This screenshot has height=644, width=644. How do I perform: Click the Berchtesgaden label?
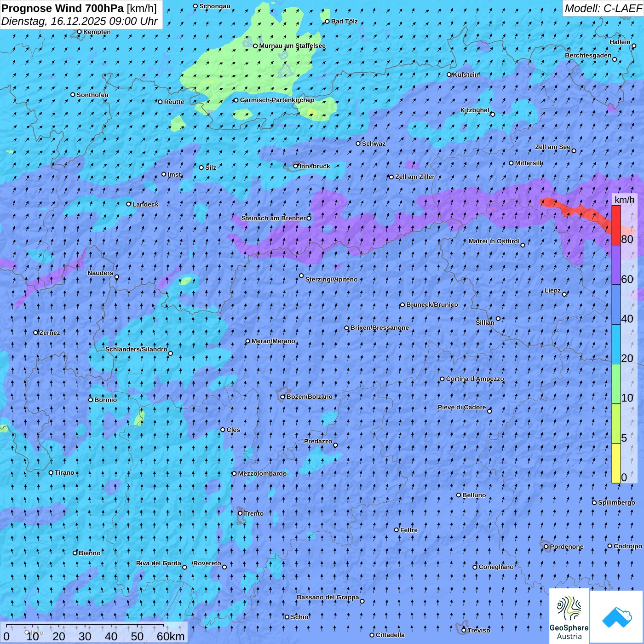(x=588, y=56)
